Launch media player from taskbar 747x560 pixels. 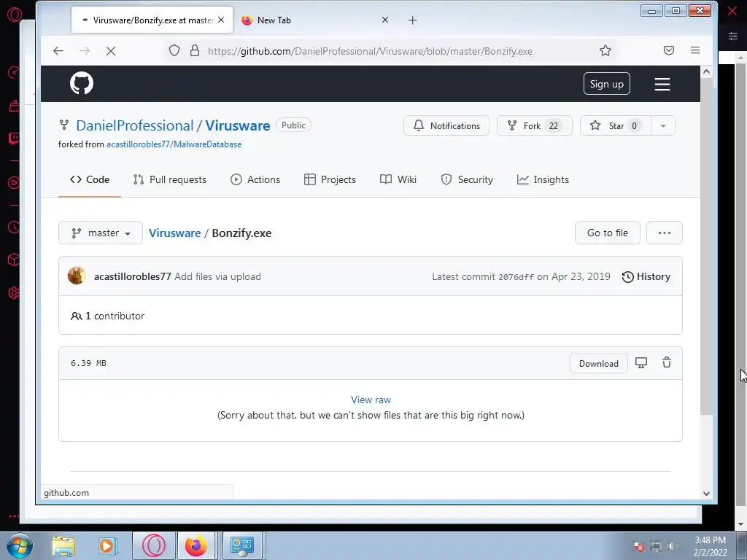pos(108,545)
